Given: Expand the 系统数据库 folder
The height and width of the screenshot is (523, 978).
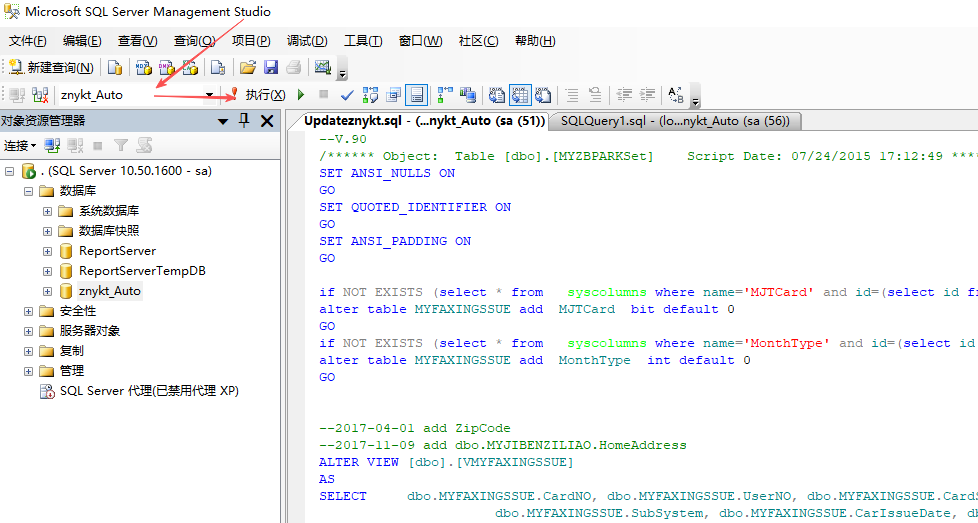Looking at the screenshot, I should [x=47, y=211].
